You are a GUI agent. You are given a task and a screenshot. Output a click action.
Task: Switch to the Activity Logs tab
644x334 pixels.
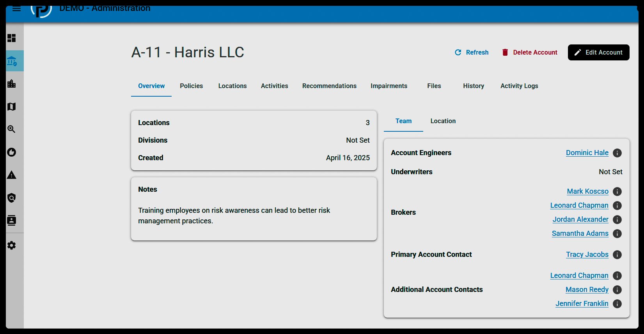tap(519, 86)
